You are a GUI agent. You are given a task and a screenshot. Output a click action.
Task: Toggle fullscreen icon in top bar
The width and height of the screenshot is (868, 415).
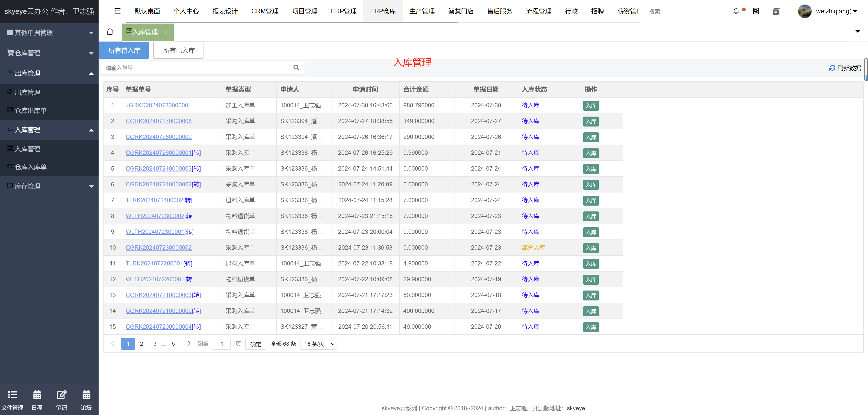click(x=756, y=11)
